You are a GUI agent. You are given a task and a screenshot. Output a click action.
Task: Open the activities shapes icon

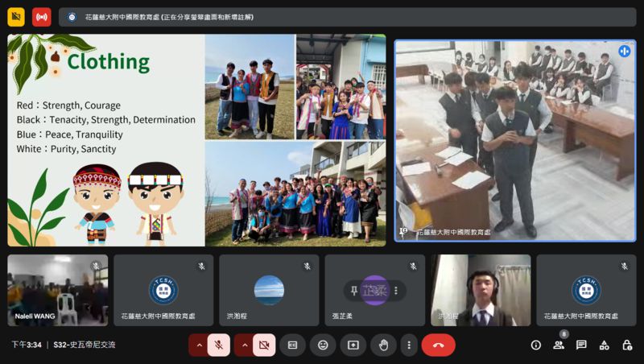tap(604, 345)
